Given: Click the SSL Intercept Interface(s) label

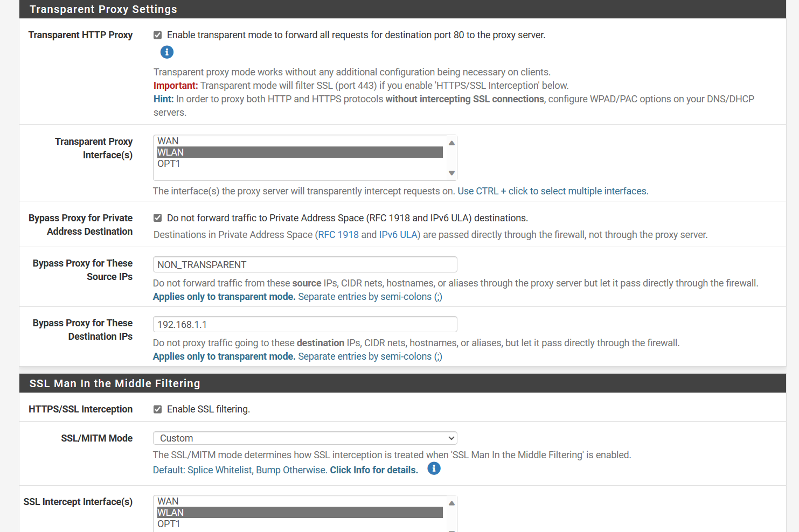Looking at the screenshot, I should click(78, 502).
